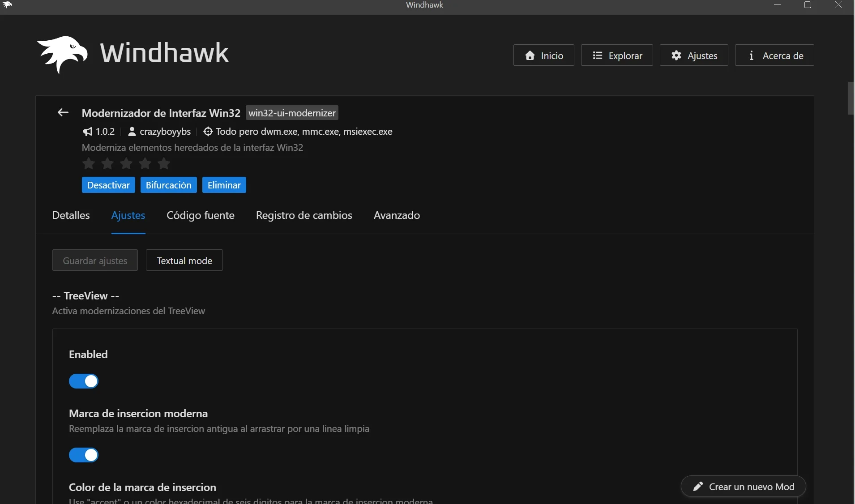Click the megaphone version icon
855x504 pixels.
coord(87,132)
